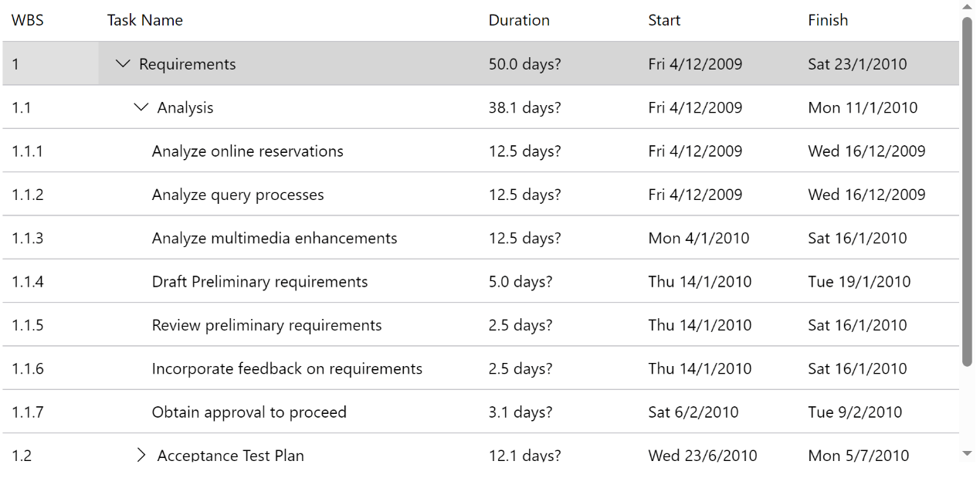Expand the Acceptance Test Plan chevron

click(x=141, y=456)
